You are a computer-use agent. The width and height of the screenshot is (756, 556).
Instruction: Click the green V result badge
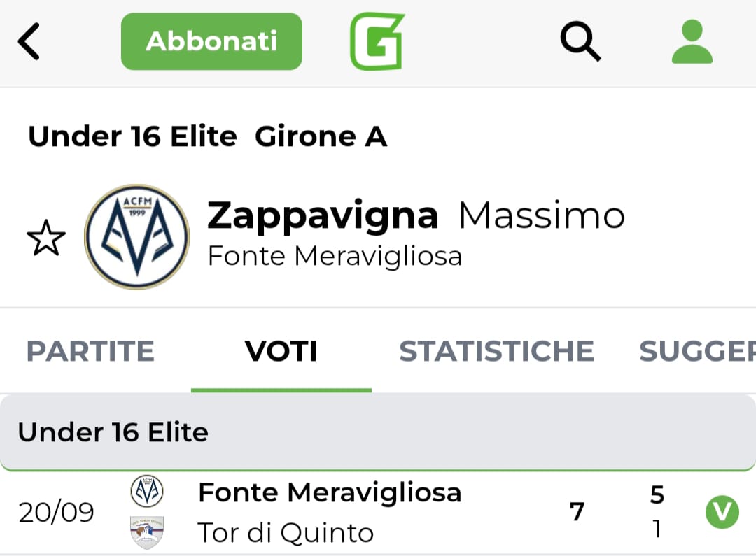pos(722,513)
